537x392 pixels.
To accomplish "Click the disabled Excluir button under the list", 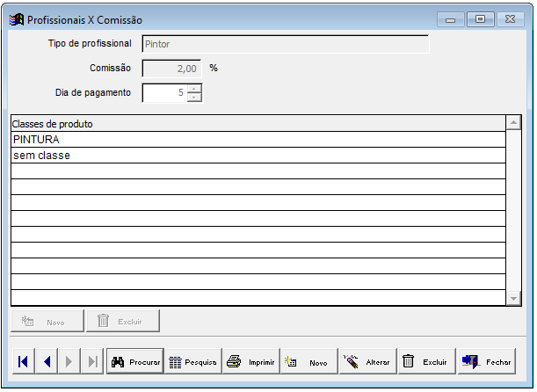I will tap(123, 321).
